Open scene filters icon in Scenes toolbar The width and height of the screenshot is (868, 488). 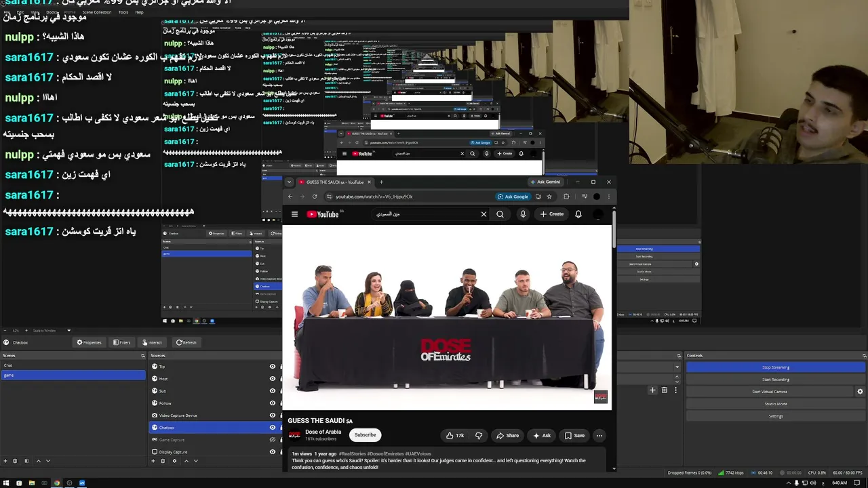point(26,461)
